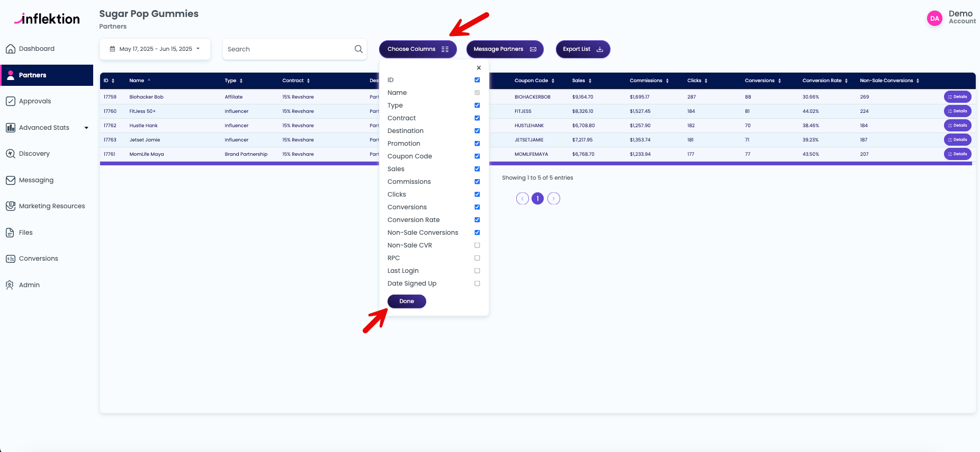Click the Advanced Stats chart icon

coord(11,128)
